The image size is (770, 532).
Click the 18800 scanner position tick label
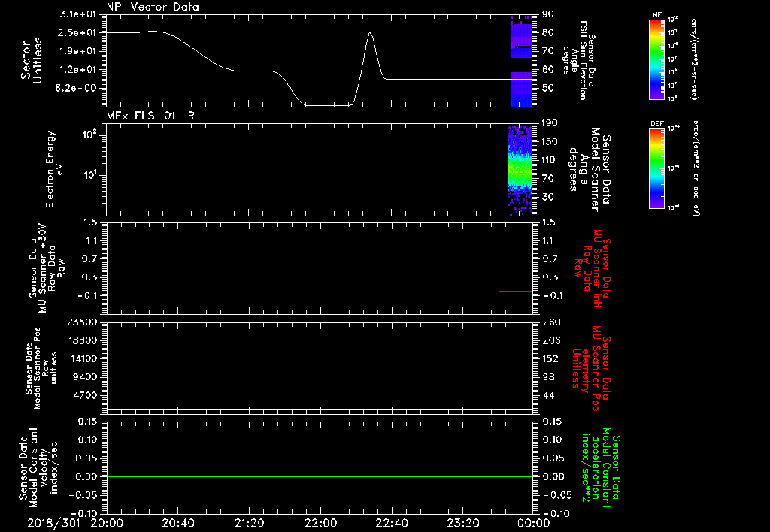(x=81, y=340)
